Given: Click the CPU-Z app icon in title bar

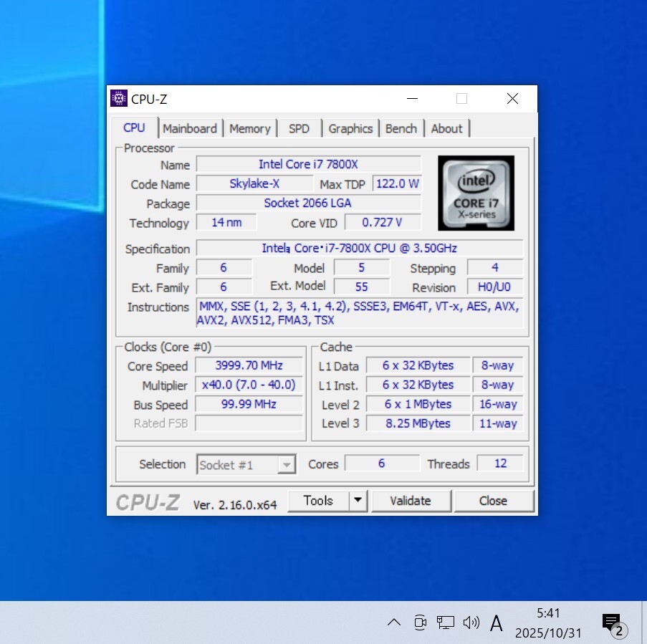Looking at the screenshot, I should pyautogui.click(x=119, y=99).
